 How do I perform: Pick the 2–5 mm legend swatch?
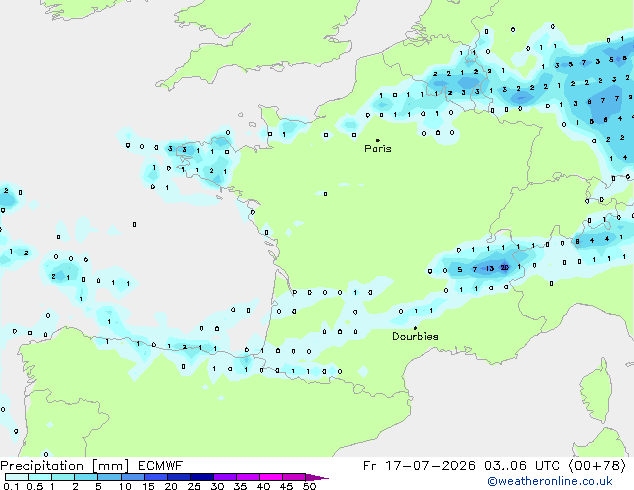pyautogui.click(x=86, y=477)
